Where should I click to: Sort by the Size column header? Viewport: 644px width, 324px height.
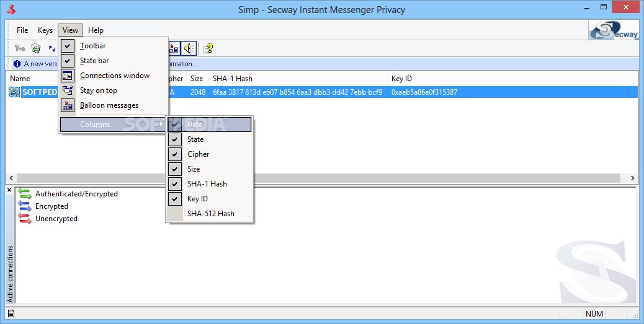[197, 78]
